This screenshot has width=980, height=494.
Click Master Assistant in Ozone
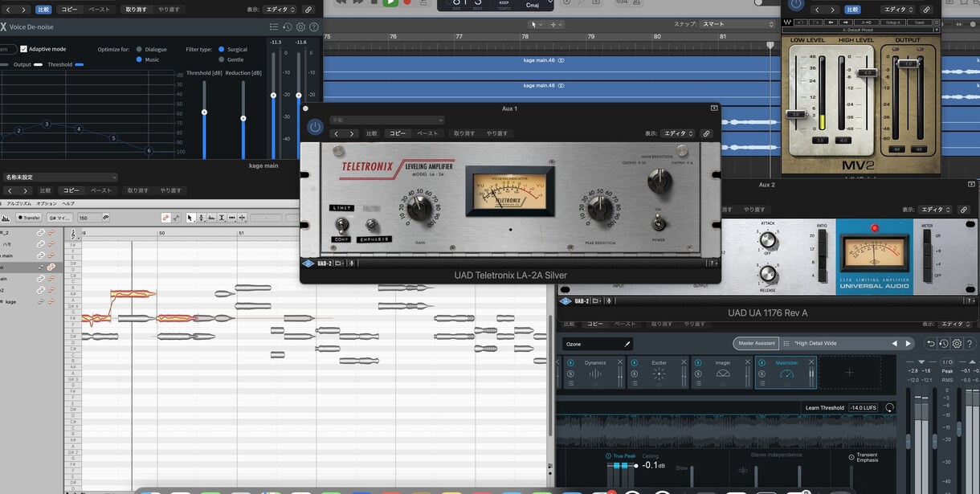(x=757, y=344)
